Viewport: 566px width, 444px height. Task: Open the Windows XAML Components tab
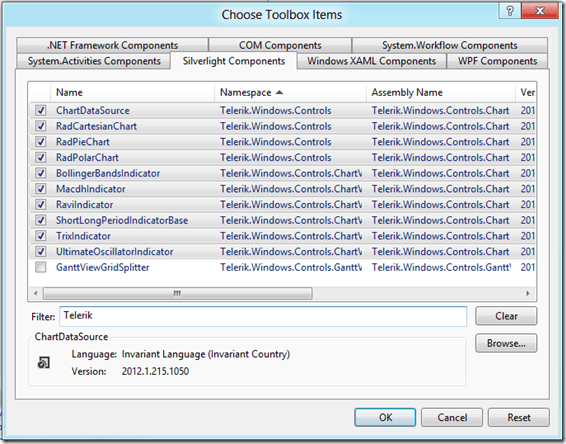pos(371,61)
